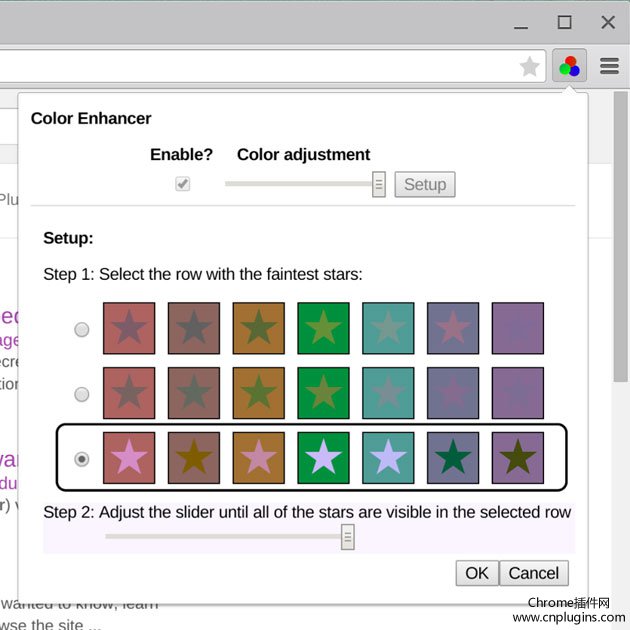
Task: Click third row purple swatch with olive star
Action: pyautogui.click(x=518, y=458)
